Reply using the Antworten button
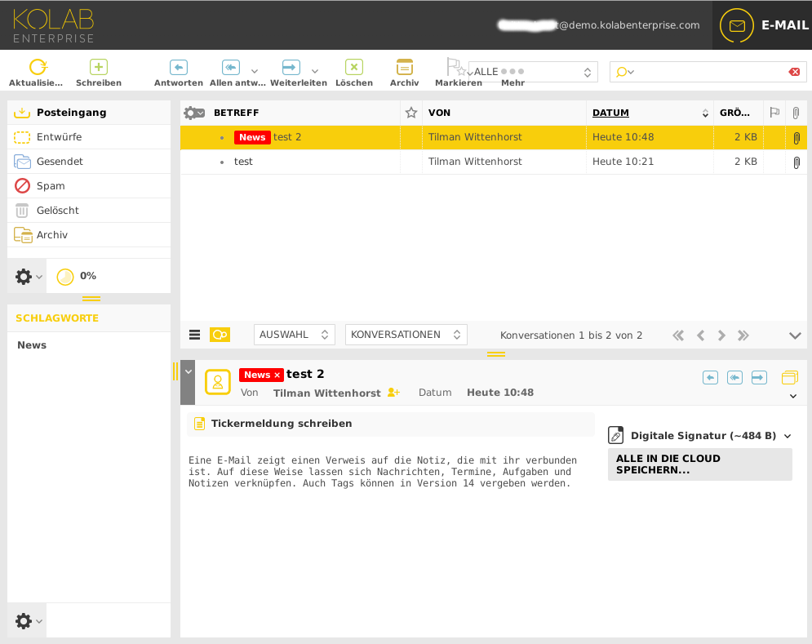The image size is (812, 644). point(178,68)
